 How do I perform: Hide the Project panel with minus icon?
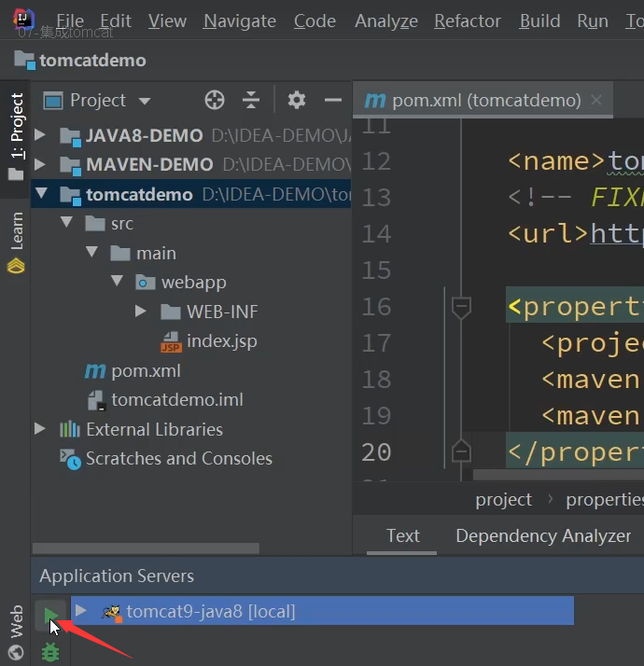[333, 101]
